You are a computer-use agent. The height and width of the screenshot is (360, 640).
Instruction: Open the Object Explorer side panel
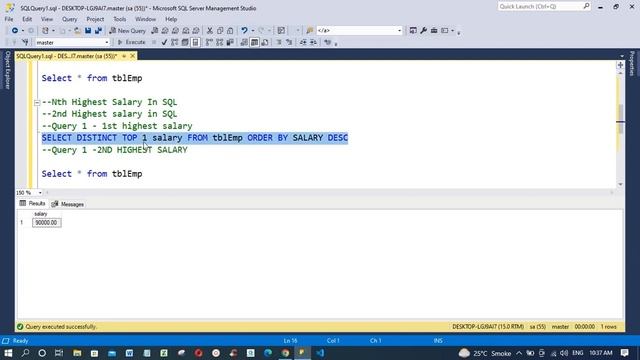click(x=7, y=70)
